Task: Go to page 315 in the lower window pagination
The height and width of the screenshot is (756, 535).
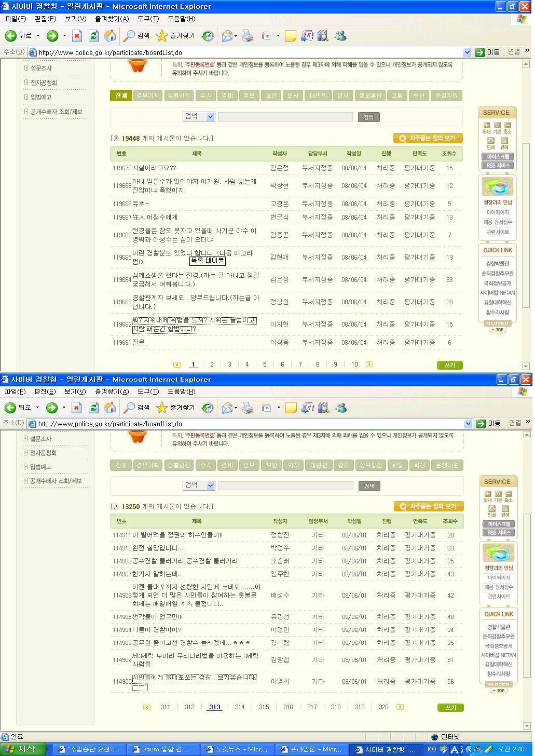Action: coord(264,707)
